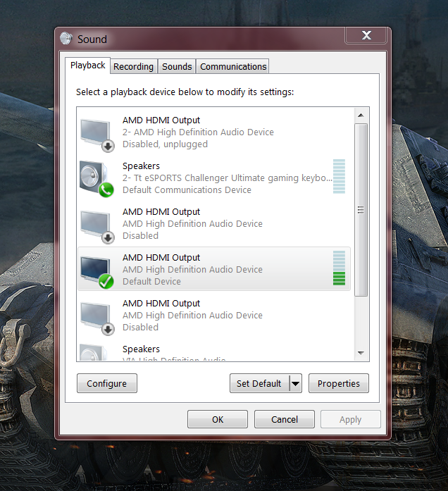Click the disabled unplugged AMD HDMI Output monitor icon

pos(97,135)
